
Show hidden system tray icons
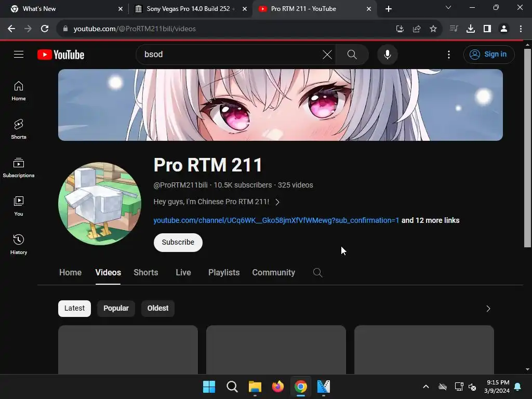(426, 387)
